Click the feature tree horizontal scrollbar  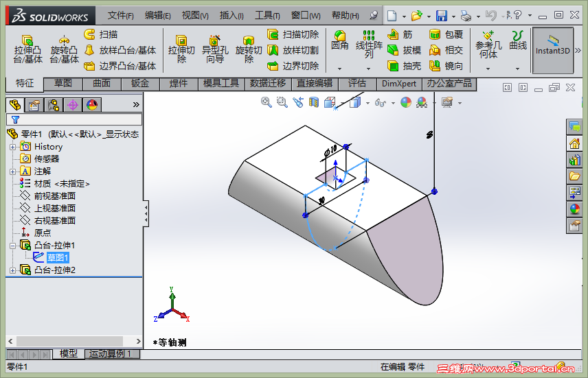pyautogui.click(x=74, y=341)
